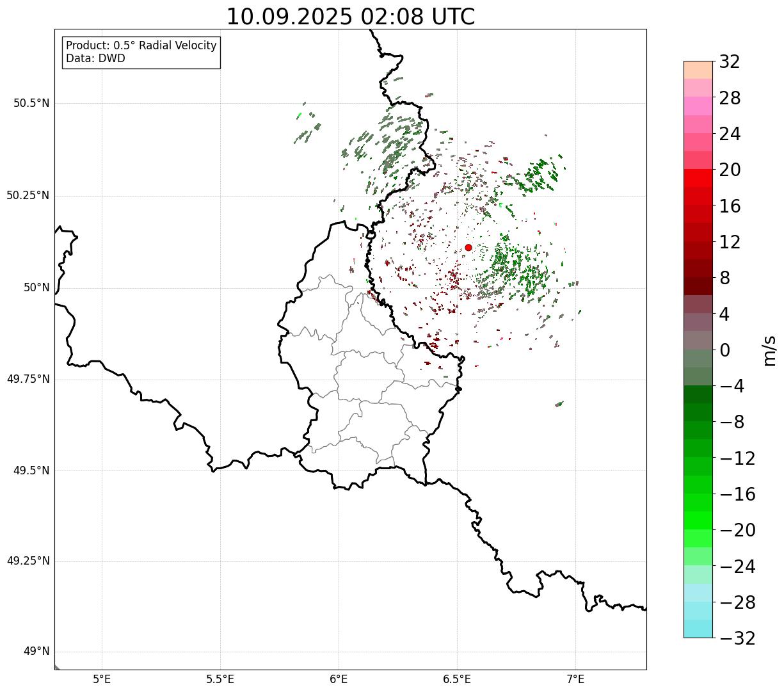
Task: Click the bright red swatch just below 20
Action: point(698,179)
